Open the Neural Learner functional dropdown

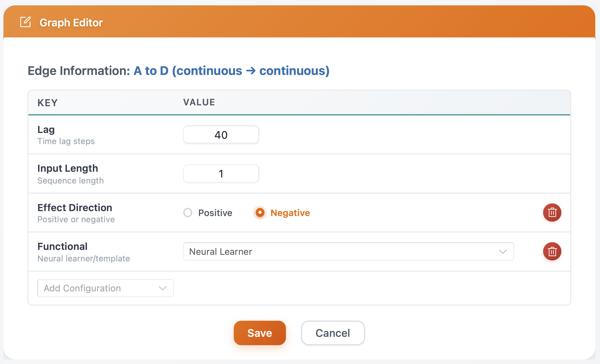pos(341,251)
